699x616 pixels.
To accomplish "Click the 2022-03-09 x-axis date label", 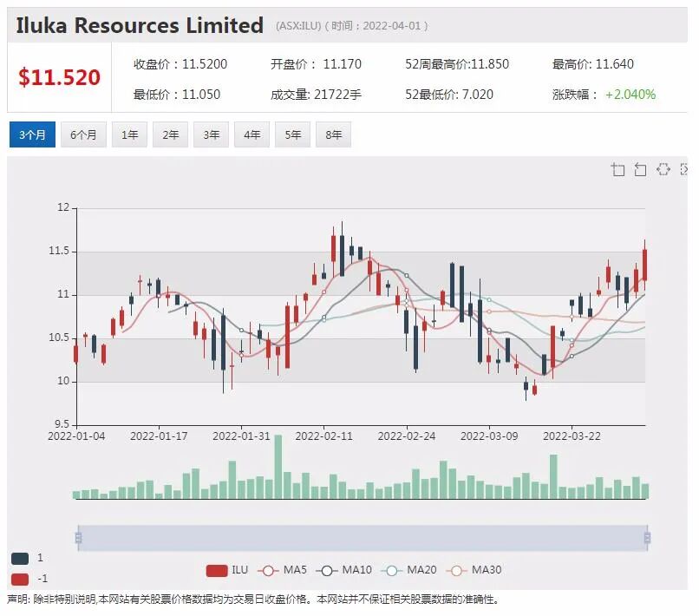I will 489,436.
